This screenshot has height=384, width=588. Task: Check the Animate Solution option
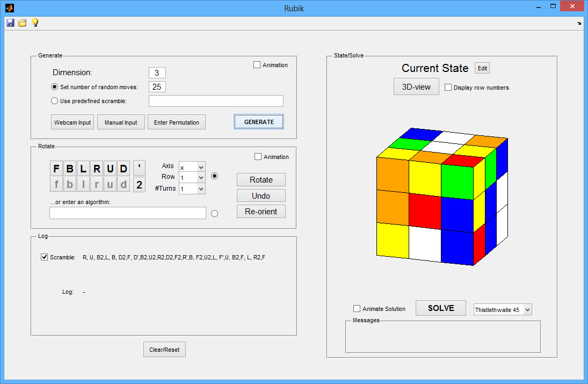[357, 309]
